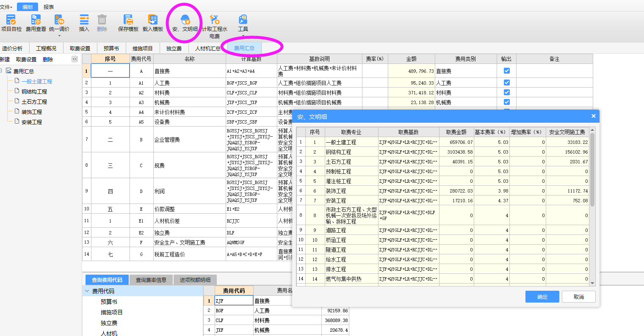Click 计取工程水电费 icon
The width and height of the screenshot is (644, 336).
click(215, 19)
